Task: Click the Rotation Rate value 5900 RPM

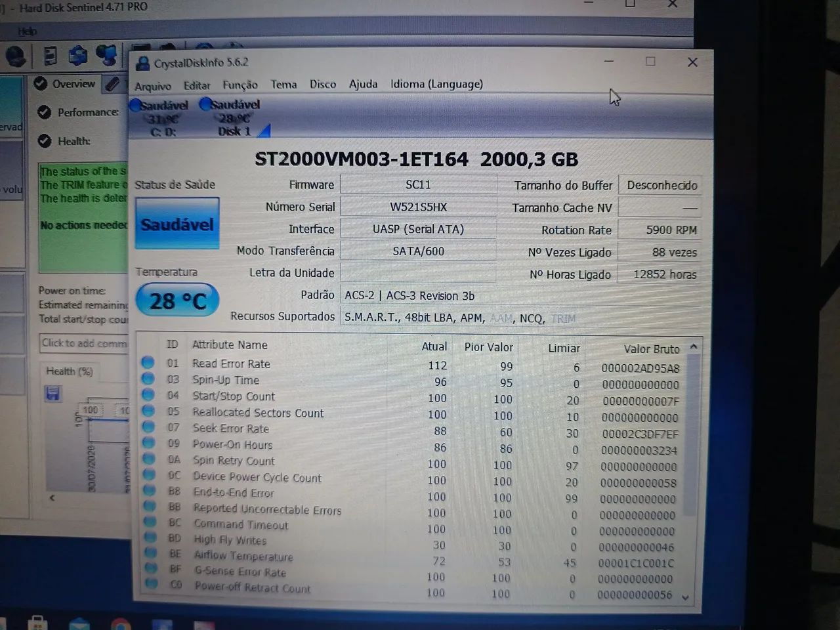Action: pos(660,230)
